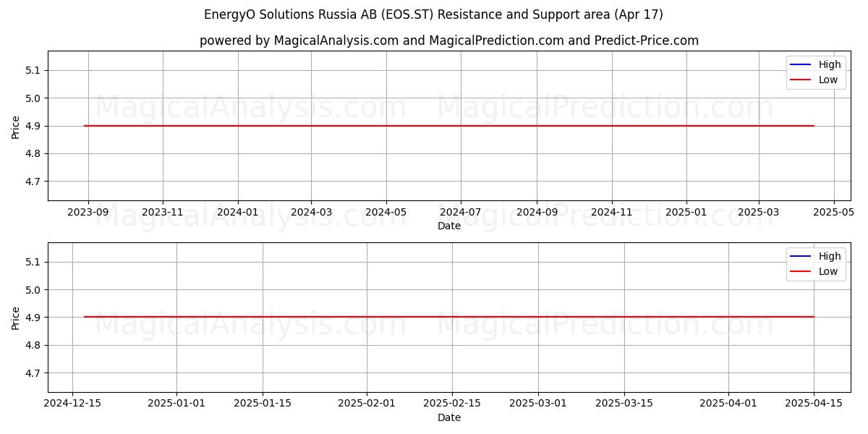The height and width of the screenshot is (434, 868).
Task: Click the top chart 'Date' axis label
Action: [x=449, y=226]
